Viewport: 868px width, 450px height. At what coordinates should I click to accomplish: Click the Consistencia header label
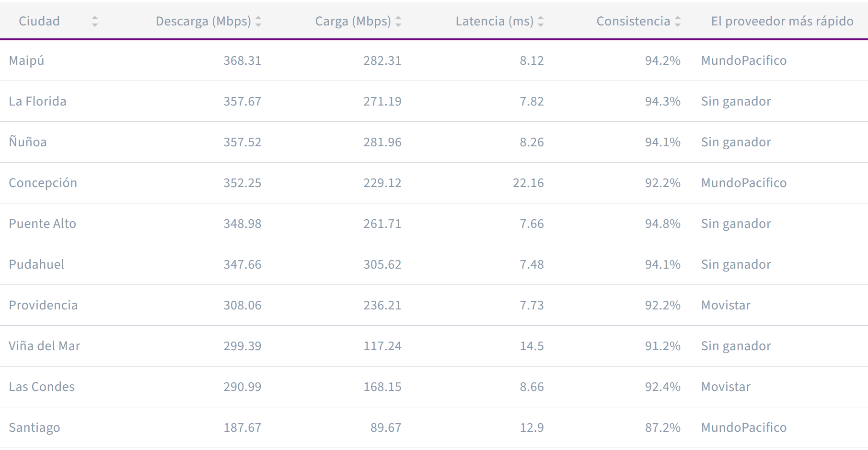coord(633,21)
